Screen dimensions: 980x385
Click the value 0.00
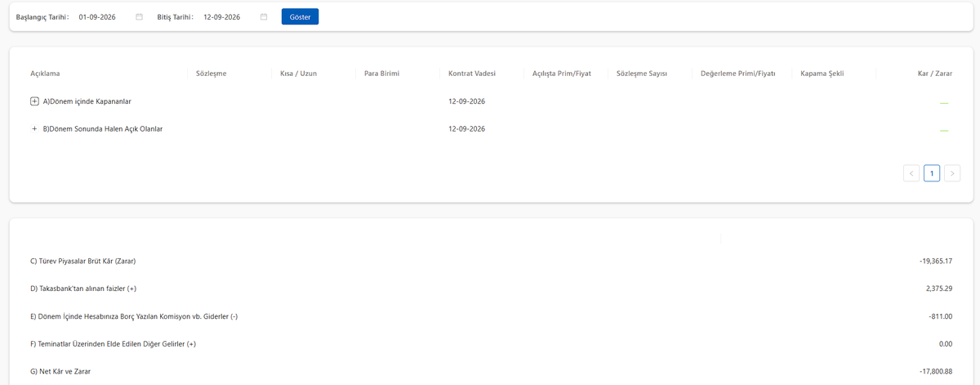(946, 344)
